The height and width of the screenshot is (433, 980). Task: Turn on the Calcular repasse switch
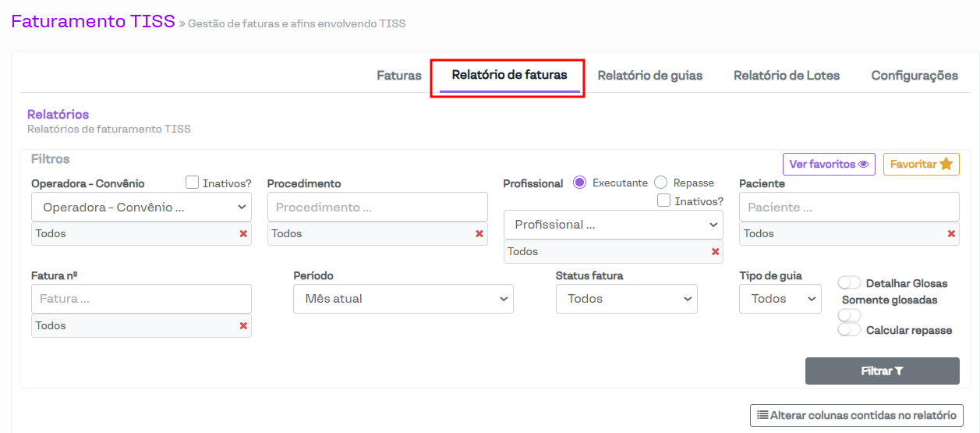tap(849, 330)
